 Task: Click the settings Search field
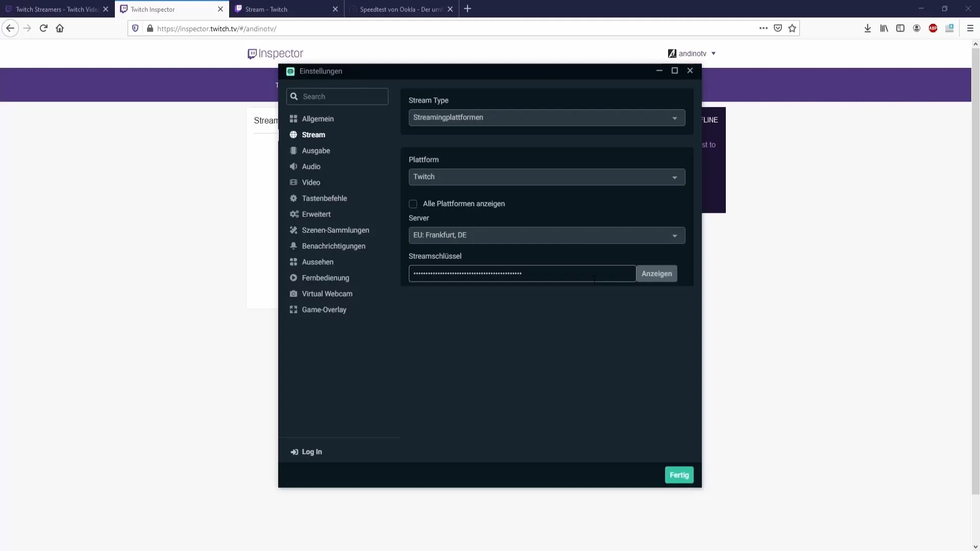click(x=337, y=96)
